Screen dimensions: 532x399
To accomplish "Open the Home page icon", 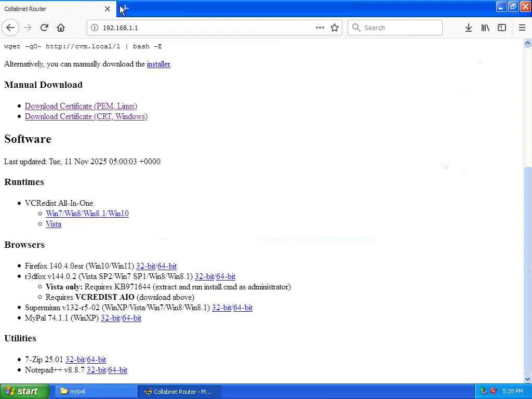I will coord(61,28).
